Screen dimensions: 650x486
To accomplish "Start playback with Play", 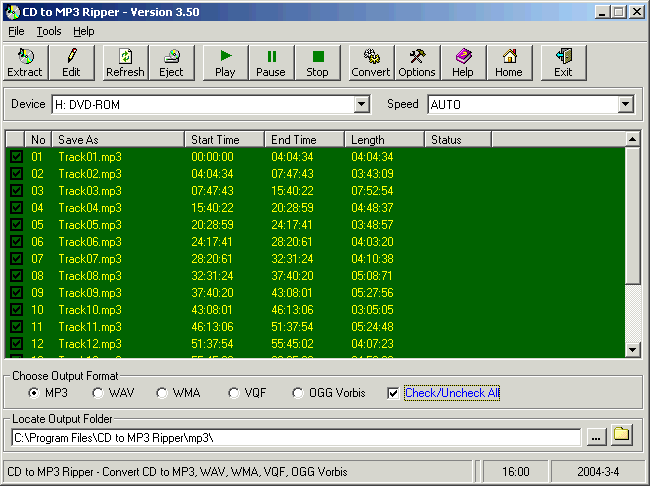I will point(226,63).
